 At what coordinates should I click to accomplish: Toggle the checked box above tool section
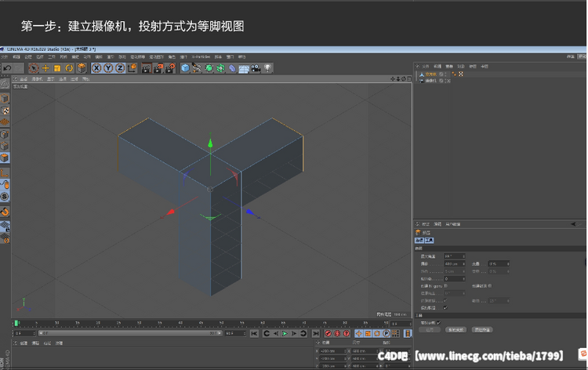(x=445, y=308)
